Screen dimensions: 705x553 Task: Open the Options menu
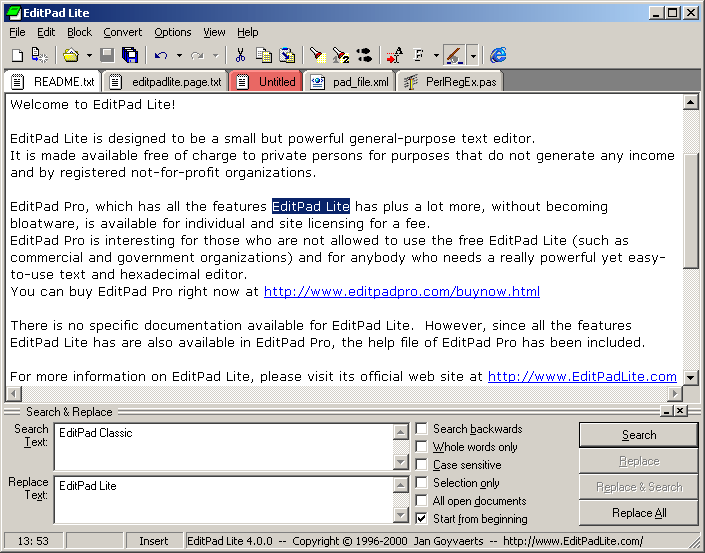click(x=173, y=32)
